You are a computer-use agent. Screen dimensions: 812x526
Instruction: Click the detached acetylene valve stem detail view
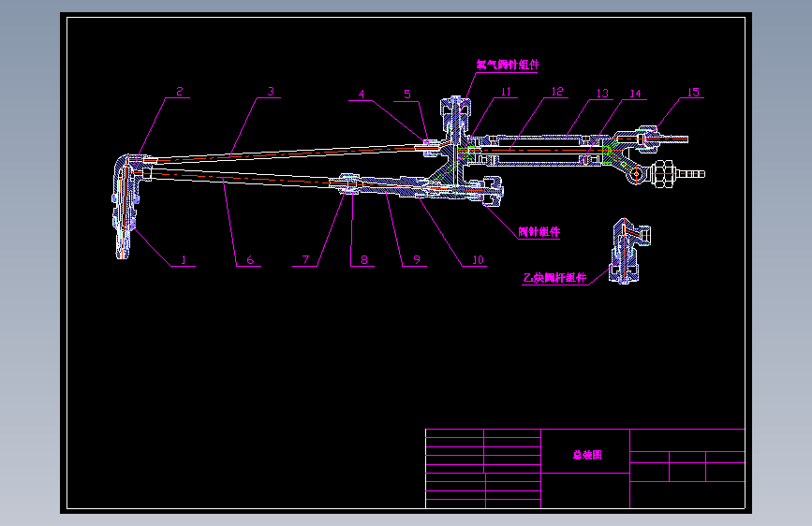point(630,251)
